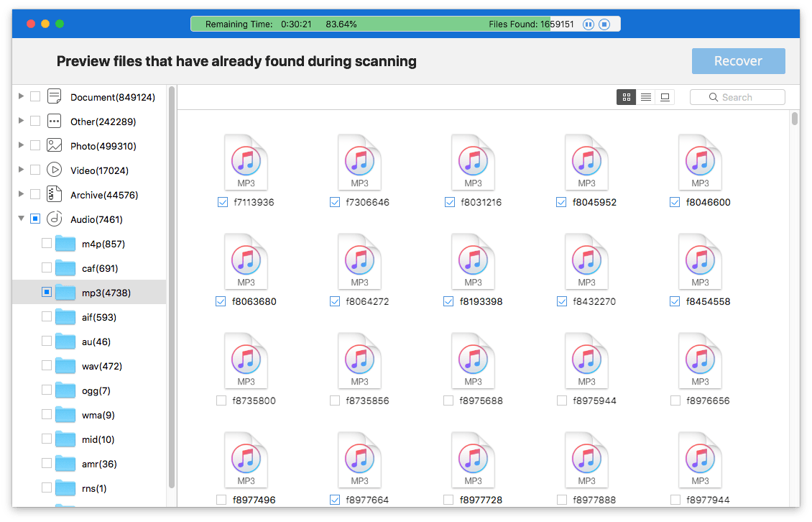Select MP3 file thumbnail f8031216

(x=473, y=162)
